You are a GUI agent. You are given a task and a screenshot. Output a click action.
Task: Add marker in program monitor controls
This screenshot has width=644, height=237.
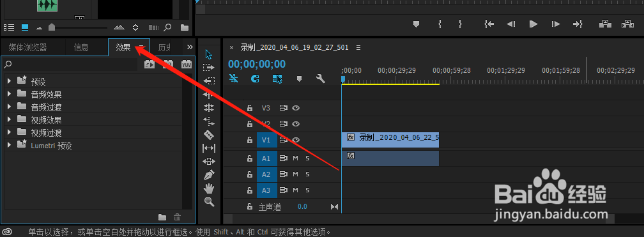click(x=416, y=24)
